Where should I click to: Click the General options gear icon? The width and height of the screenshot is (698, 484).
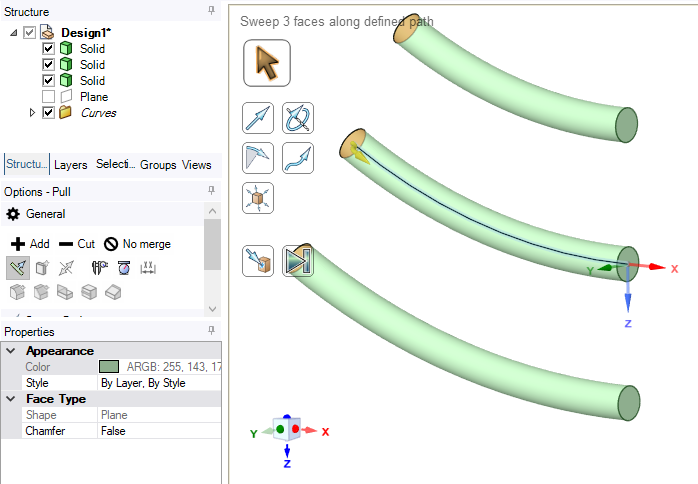coord(13,214)
